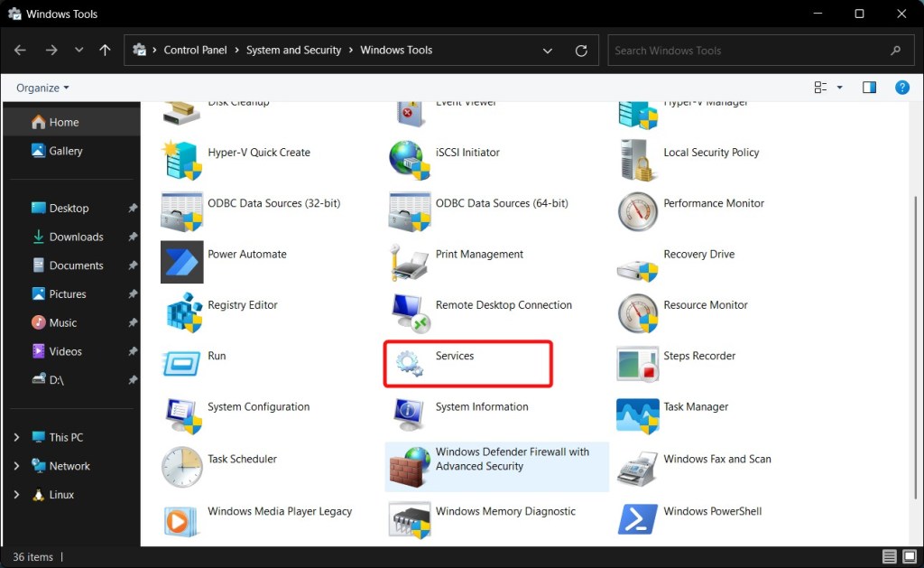Open ODBC Data Sources (64-bit) icon
924x568 pixels.
click(409, 211)
